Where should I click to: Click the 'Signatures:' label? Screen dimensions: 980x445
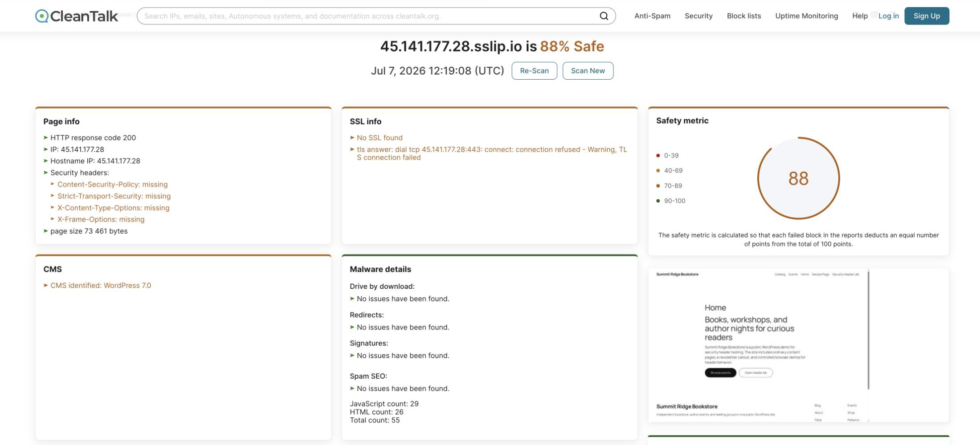click(369, 343)
